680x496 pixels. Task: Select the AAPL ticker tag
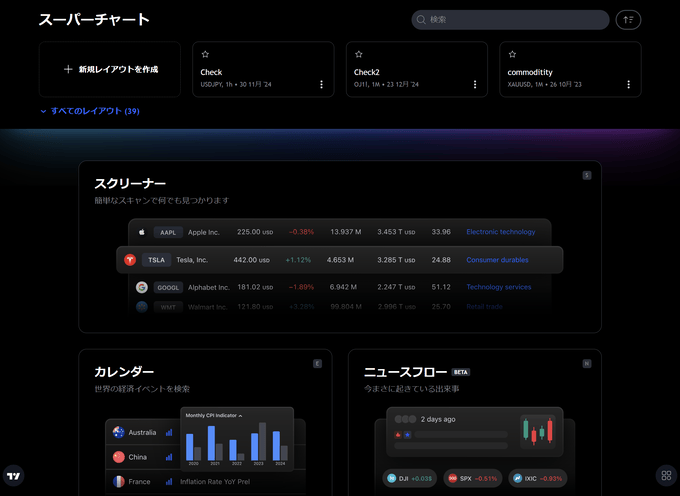coord(168,232)
